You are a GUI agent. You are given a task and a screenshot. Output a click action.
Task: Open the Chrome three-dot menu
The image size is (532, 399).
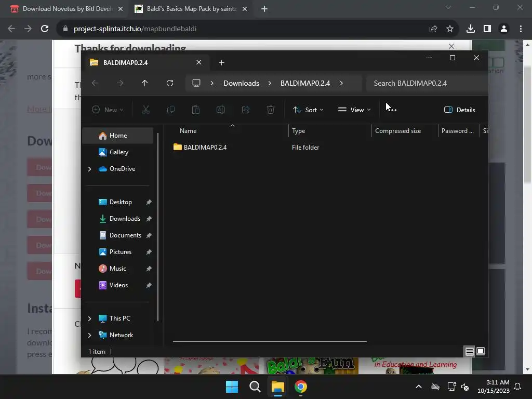click(x=521, y=29)
